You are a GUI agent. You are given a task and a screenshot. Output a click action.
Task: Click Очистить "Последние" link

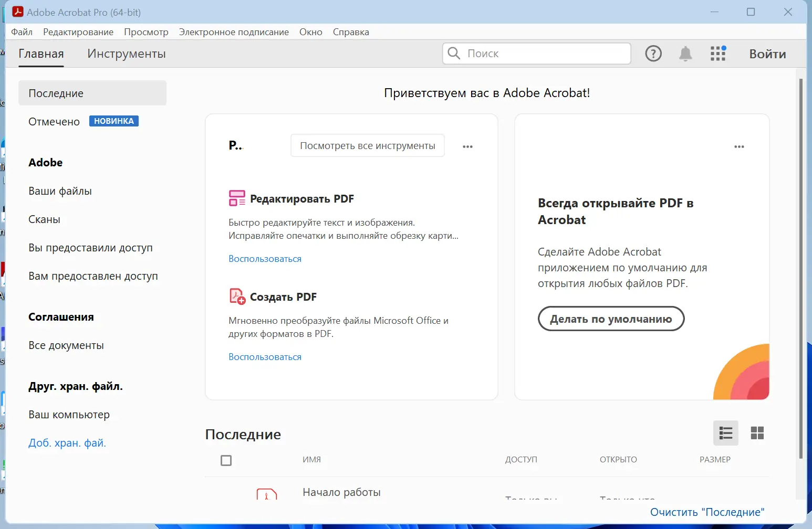707,512
